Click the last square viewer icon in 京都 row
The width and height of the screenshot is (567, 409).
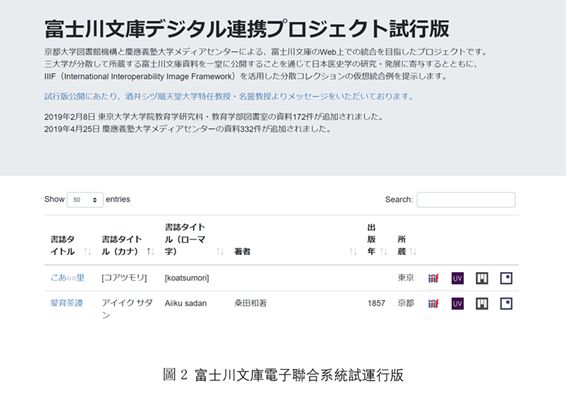click(x=506, y=303)
